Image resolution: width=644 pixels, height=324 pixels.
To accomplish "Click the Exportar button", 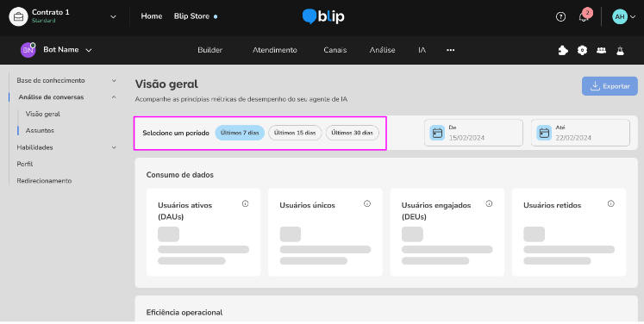I will pyautogui.click(x=610, y=86).
